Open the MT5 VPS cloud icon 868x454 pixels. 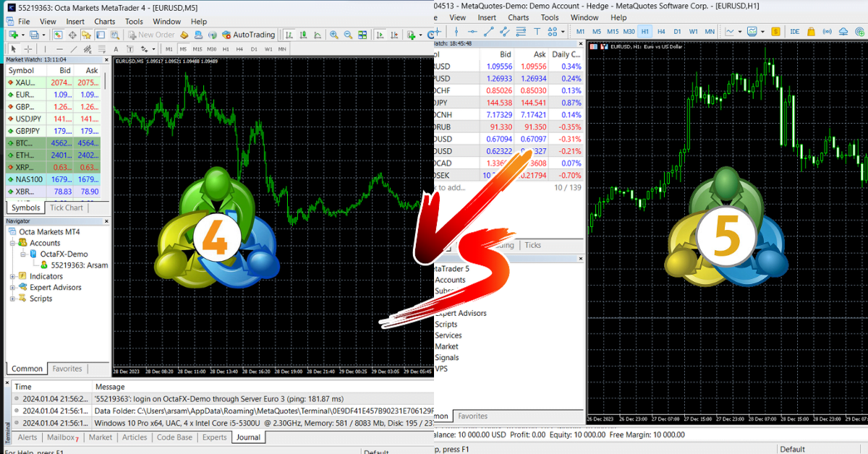point(843,31)
